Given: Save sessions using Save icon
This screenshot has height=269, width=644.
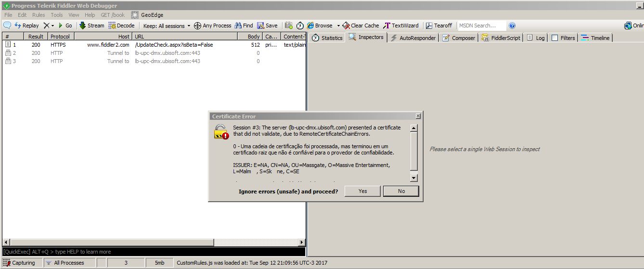Looking at the screenshot, I should point(267,26).
